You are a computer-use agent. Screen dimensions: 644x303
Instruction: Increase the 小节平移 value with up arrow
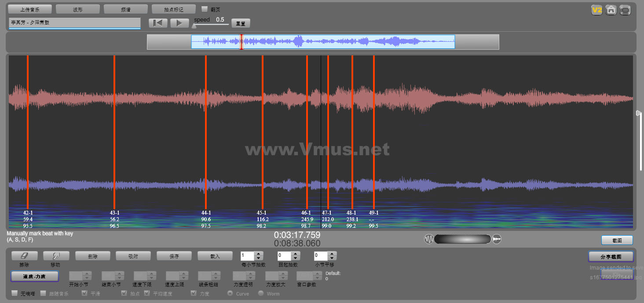point(332,253)
